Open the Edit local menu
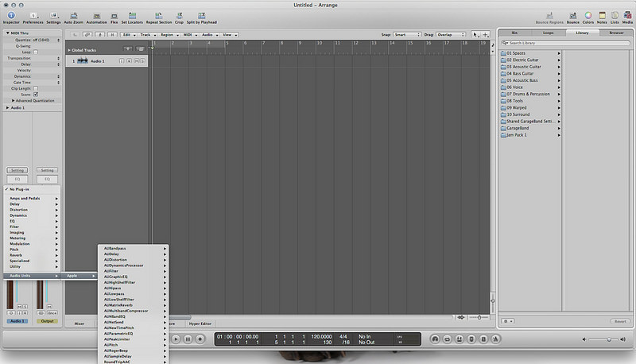 tap(129, 35)
